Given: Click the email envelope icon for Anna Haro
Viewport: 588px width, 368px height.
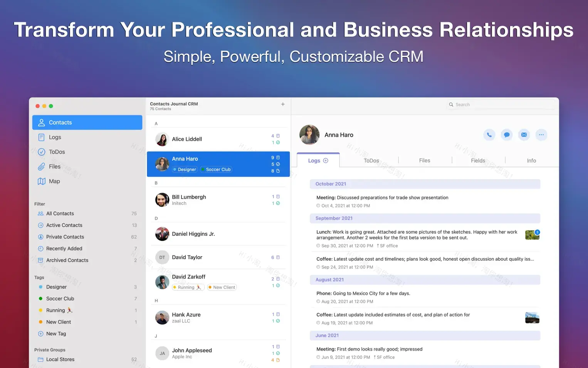Looking at the screenshot, I should point(524,135).
